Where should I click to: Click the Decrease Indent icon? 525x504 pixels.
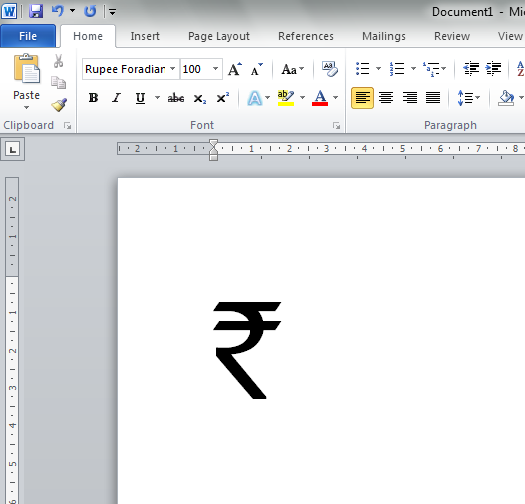point(471,69)
